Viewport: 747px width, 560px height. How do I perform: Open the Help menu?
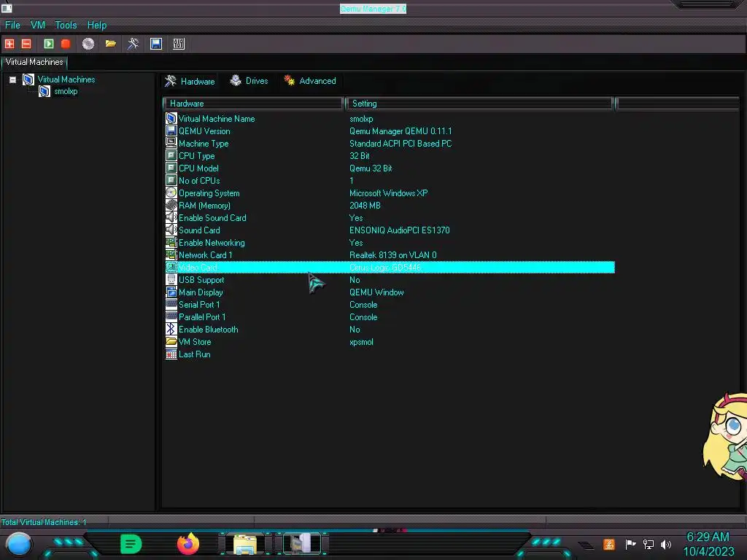[97, 25]
